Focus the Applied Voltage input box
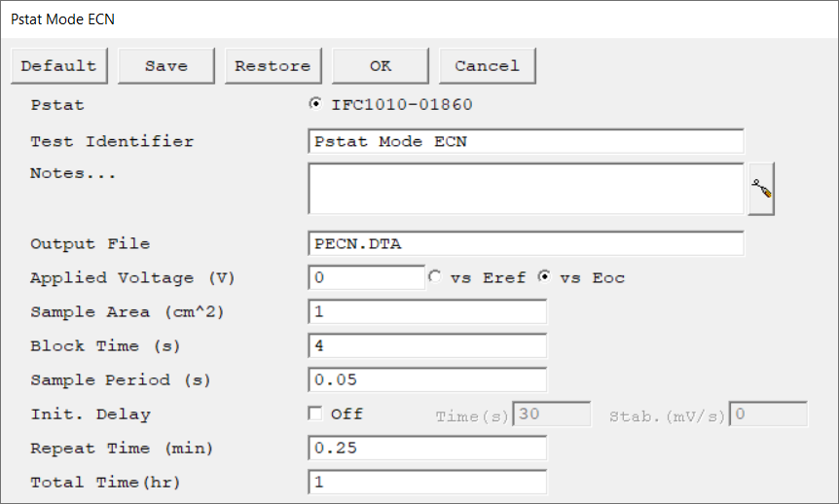 click(366, 277)
